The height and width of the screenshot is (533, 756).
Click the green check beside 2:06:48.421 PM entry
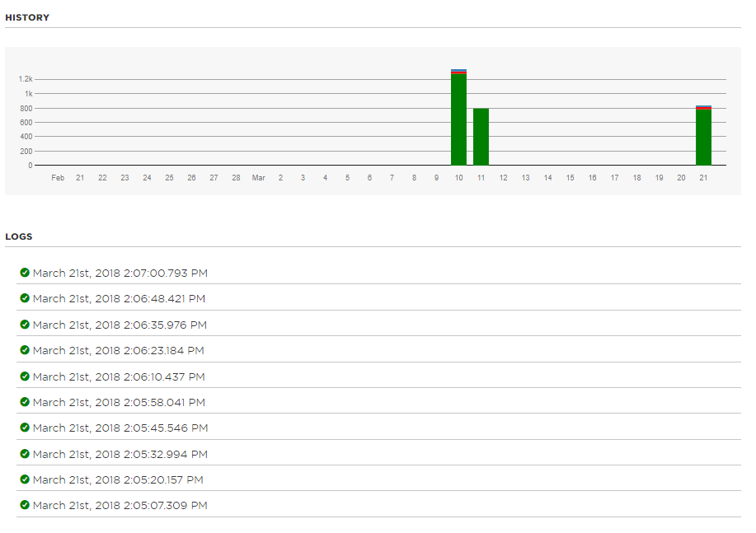point(25,298)
